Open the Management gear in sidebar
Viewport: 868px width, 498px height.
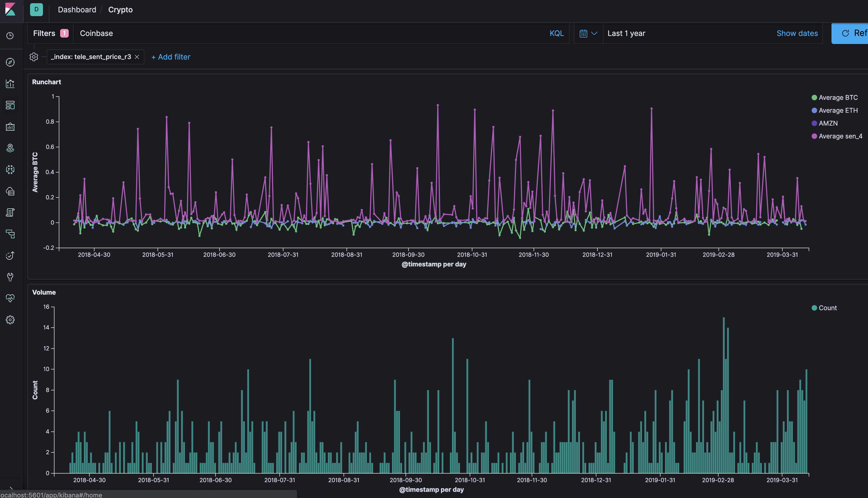[x=10, y=320]
